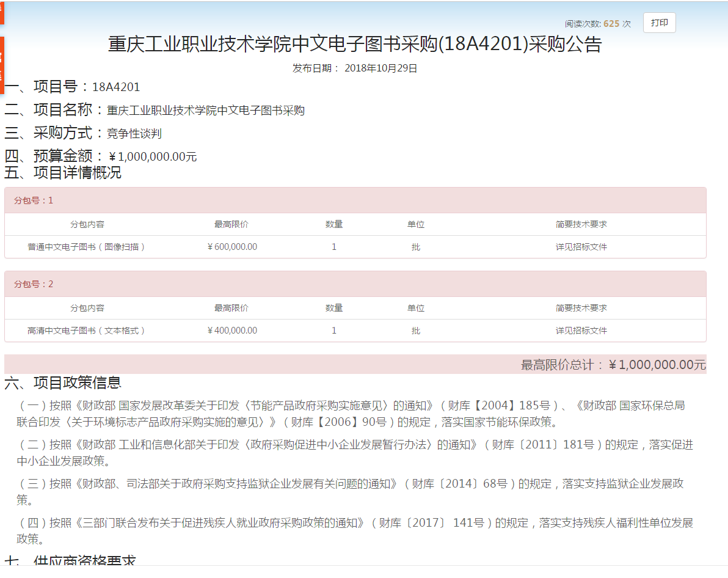Click the budget amount ￥1,000,000.00元
The height and width of the screenshot is (578, 728).
click(153, 157)
